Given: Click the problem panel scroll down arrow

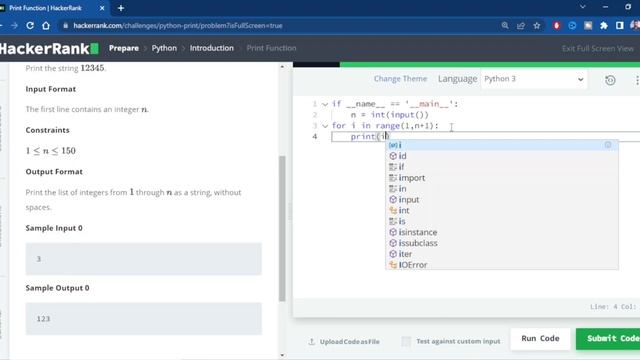Looking at the screenshot, I should pos(282,355).
